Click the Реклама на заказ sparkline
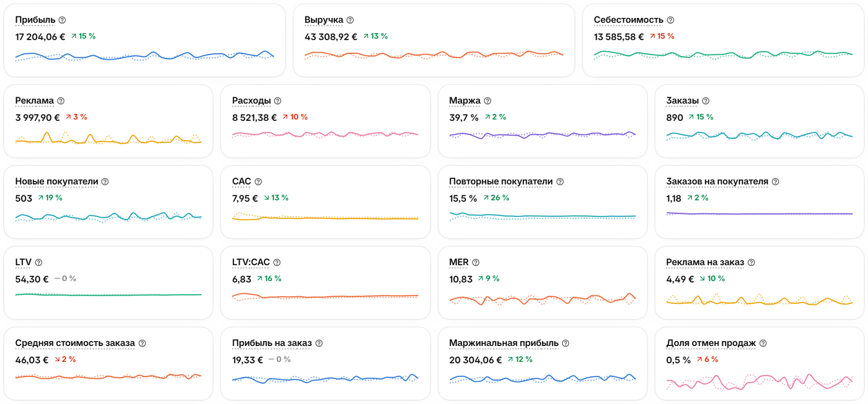Screen dimensions: 868x404 coord(760,300)
